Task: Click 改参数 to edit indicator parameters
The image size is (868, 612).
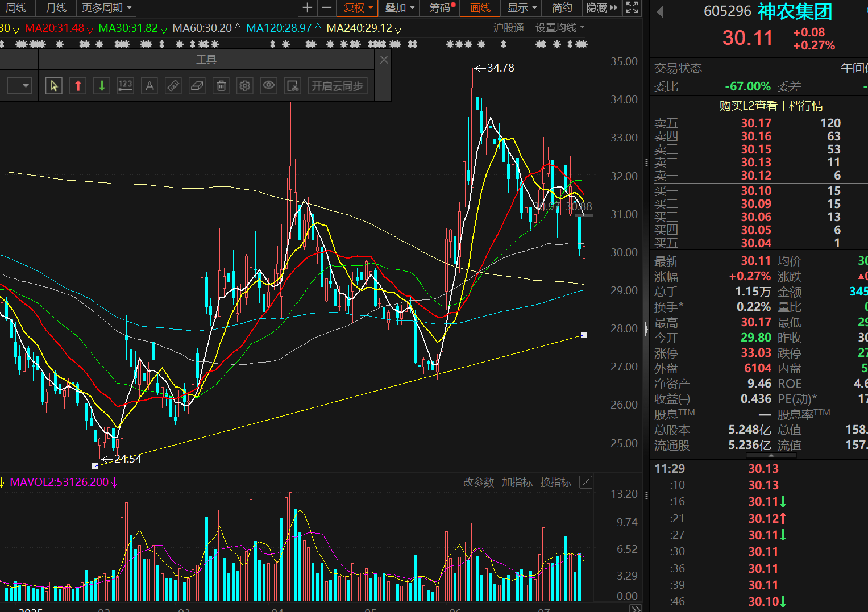Action: click(479, 482)
